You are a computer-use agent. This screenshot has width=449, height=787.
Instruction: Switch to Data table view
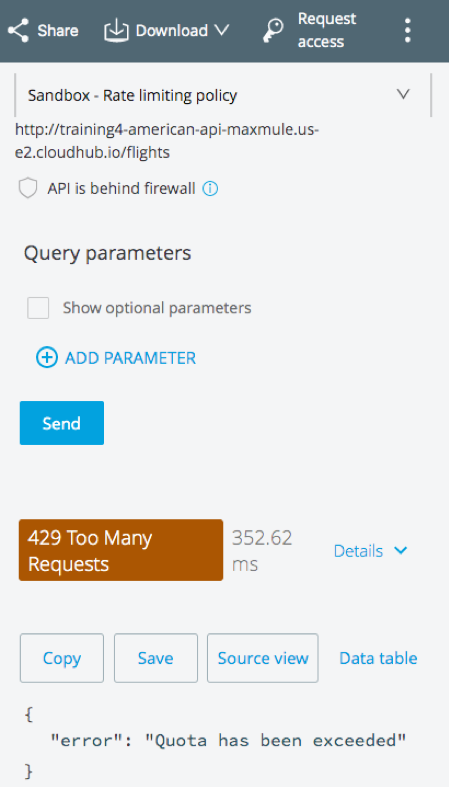point(378,658)
